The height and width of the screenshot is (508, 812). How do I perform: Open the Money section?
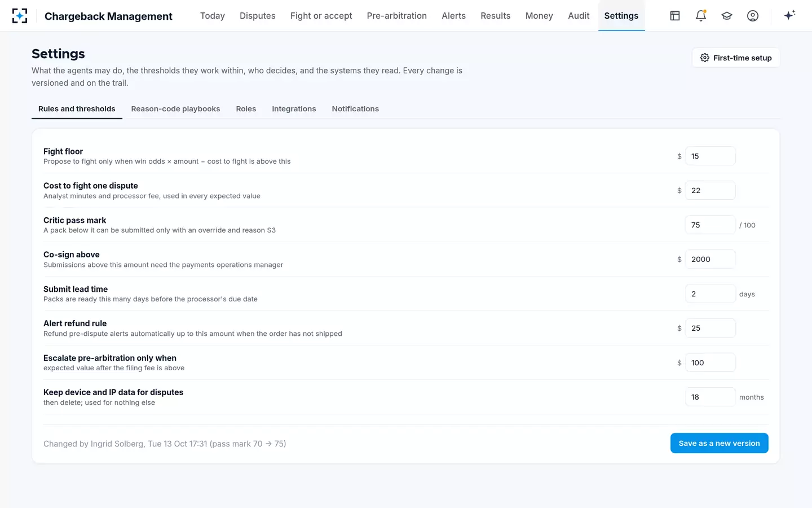point(539,16)
